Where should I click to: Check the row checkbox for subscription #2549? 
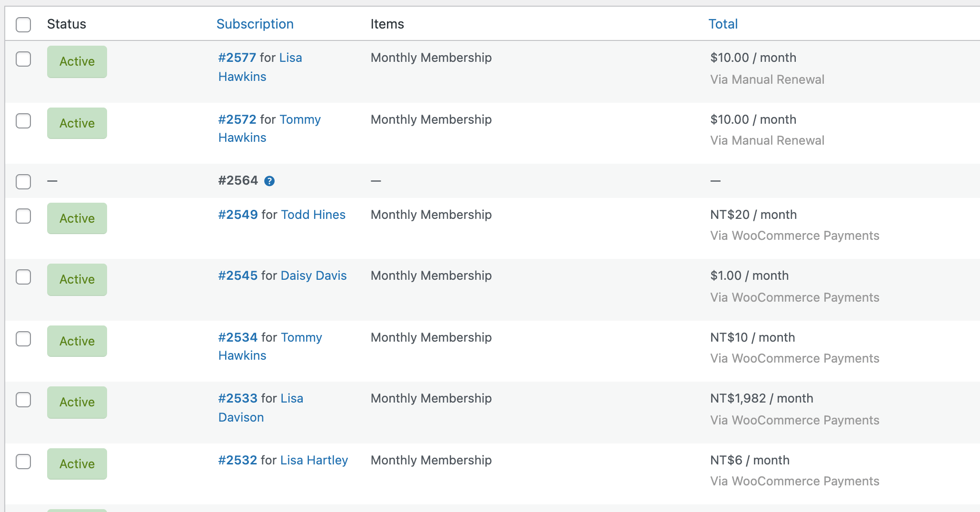23,217
